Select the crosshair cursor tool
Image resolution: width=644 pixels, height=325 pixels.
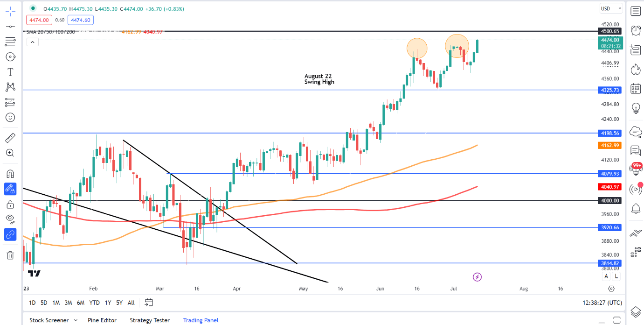click(x=10, y=12)
